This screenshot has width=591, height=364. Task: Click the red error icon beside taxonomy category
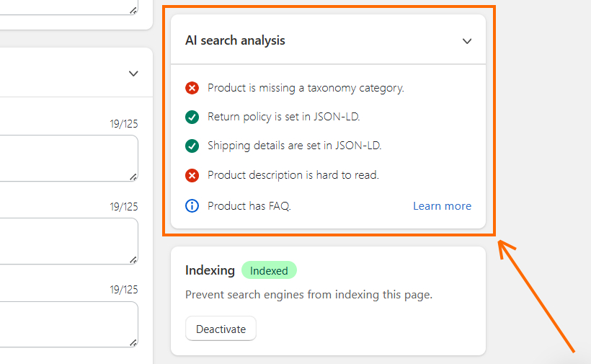(x=192, y=88)
